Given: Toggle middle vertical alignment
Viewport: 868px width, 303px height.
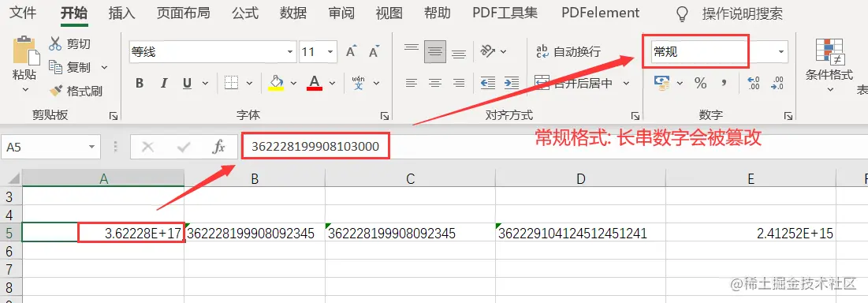Looking at the screenshot, I should pyautogui.click(x=435, y=52).
